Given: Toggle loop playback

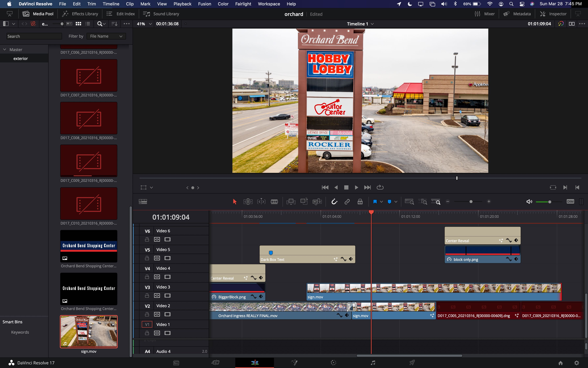Looking at the screenshot, I should pos(380,187).
